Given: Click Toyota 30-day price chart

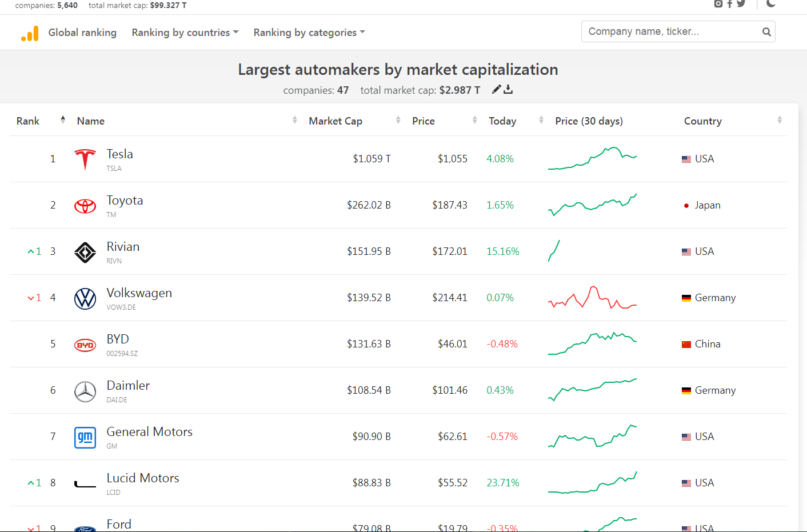Looking at the screenshot, I should [x=592, y=205].
